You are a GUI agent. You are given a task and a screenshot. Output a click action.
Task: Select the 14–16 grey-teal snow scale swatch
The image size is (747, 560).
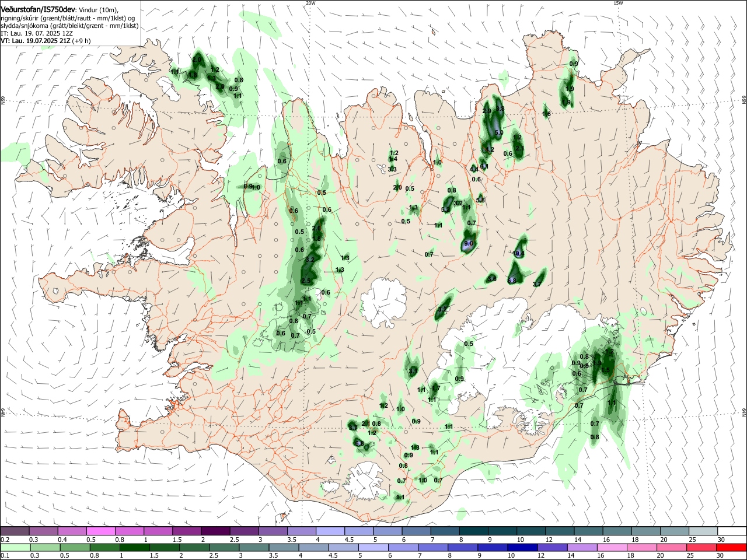click(588, 531)
